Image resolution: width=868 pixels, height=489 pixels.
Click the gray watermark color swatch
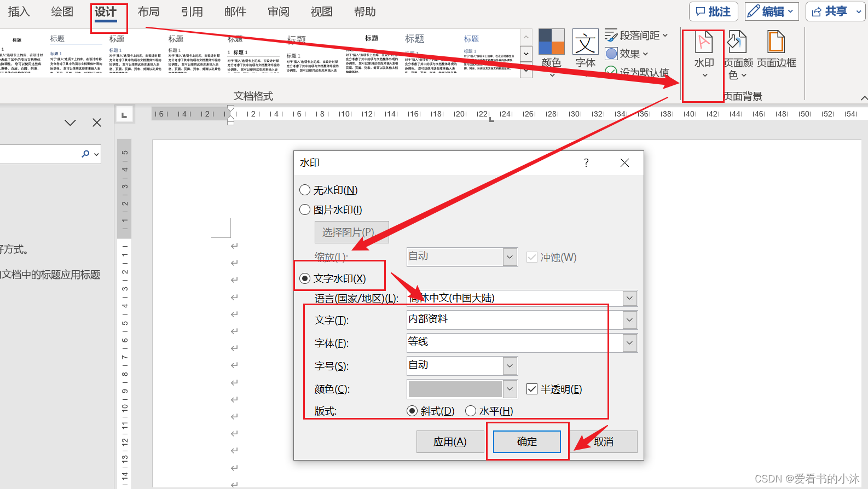455,389
